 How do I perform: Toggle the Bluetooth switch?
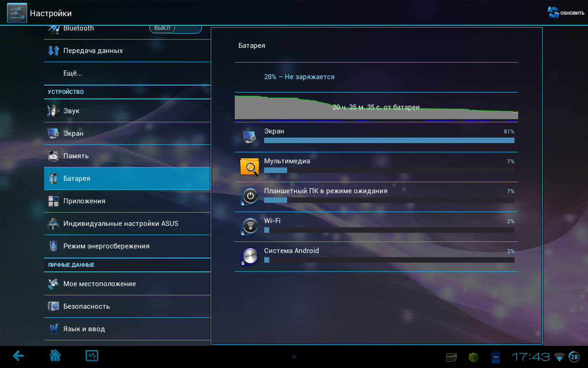(175, 29)
